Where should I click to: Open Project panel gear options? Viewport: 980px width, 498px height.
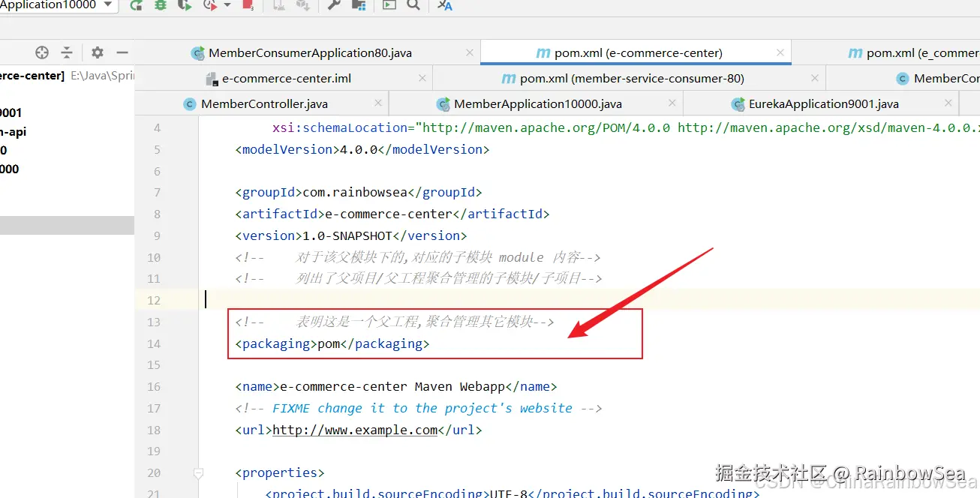[98, 52]
